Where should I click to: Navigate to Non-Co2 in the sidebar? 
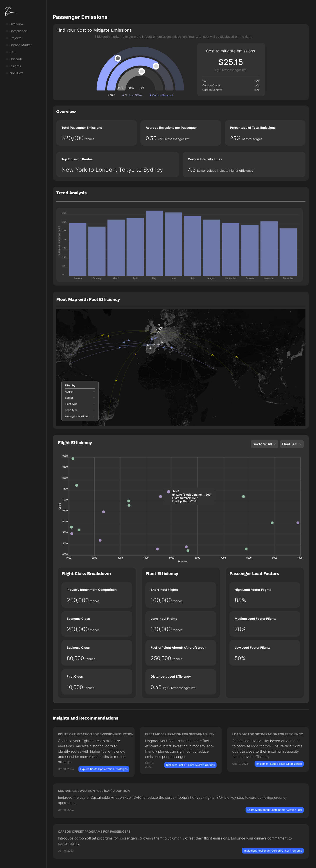16,73
